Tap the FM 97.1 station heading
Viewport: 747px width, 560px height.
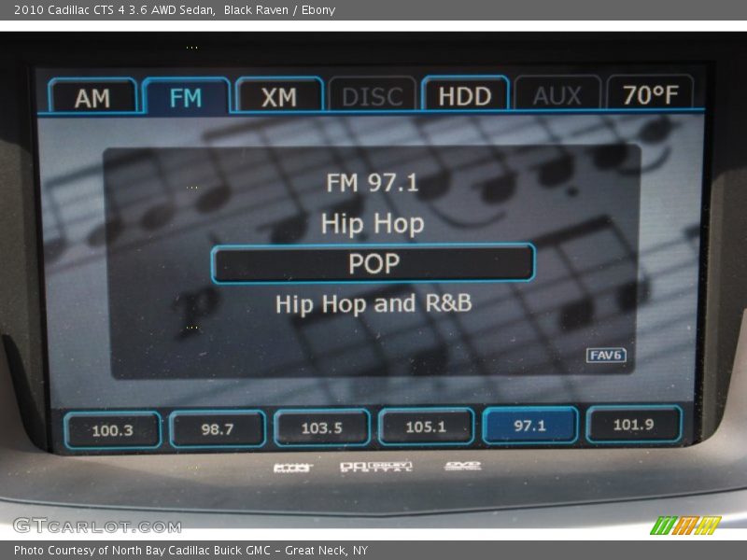[372, 183]
